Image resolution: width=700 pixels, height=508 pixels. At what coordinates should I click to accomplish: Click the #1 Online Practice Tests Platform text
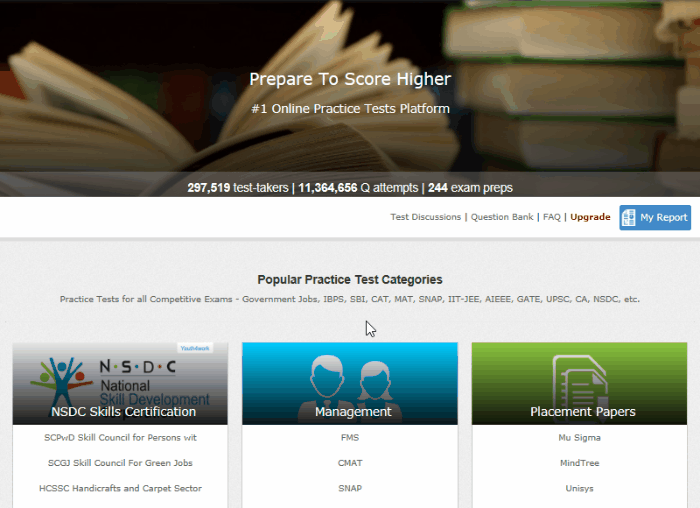click(x=350, y=108)
